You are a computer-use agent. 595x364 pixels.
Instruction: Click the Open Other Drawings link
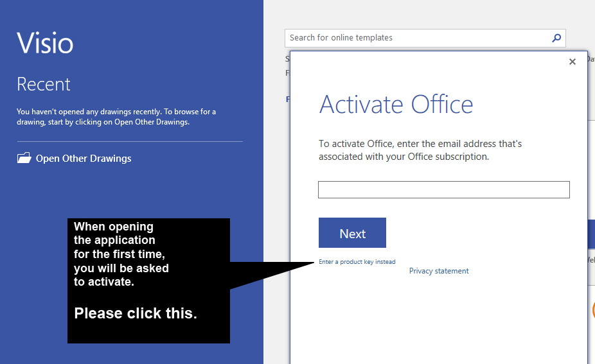coord(84,159)
